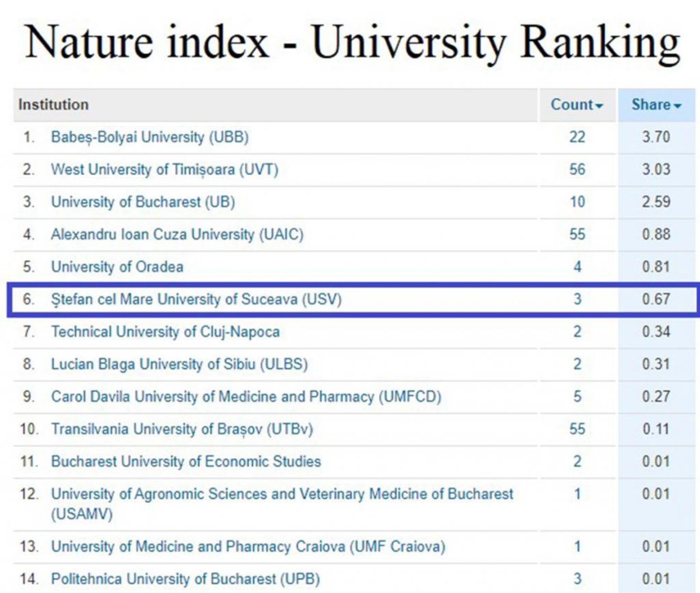This screenshot has height=593, width=700.
Task: Open West University of Timișoara link
Action: tap(164, 169)
